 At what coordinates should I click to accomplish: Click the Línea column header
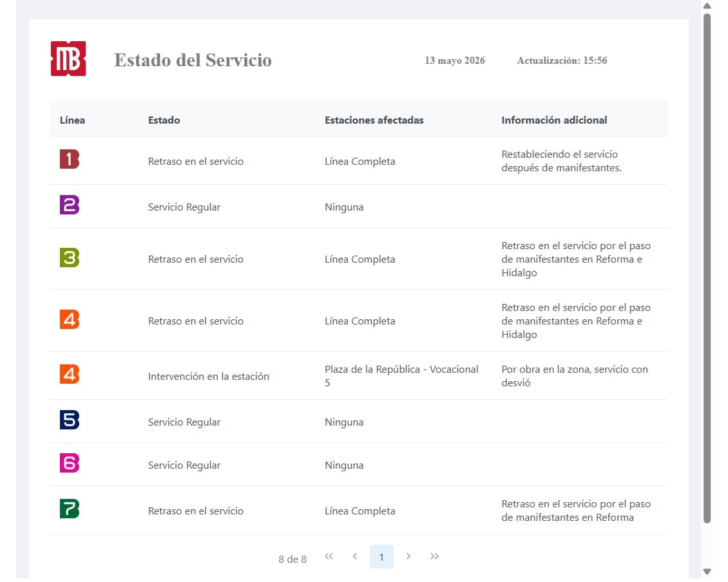[x=72, y=120]
